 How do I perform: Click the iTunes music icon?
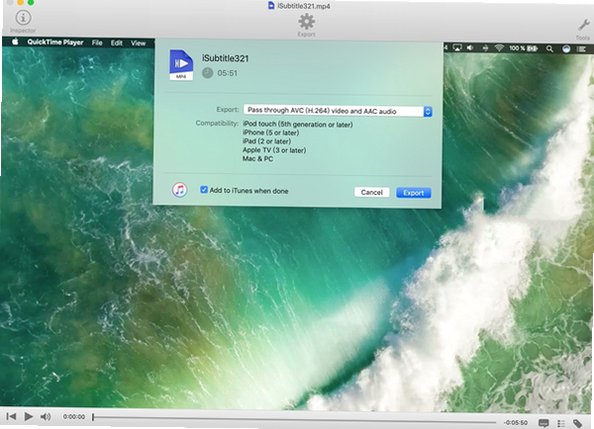(180, 189)
